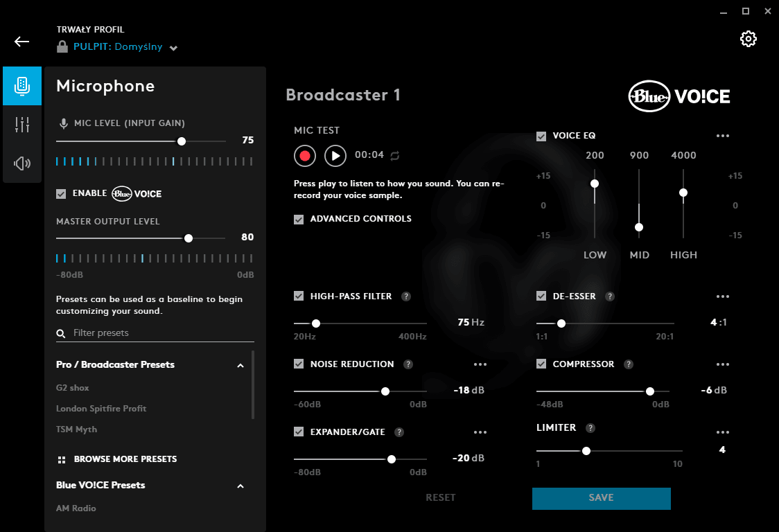Toggle Advanced Controls checkbox
The width and height of the screenshot is (779, 532).
point(299,219)
